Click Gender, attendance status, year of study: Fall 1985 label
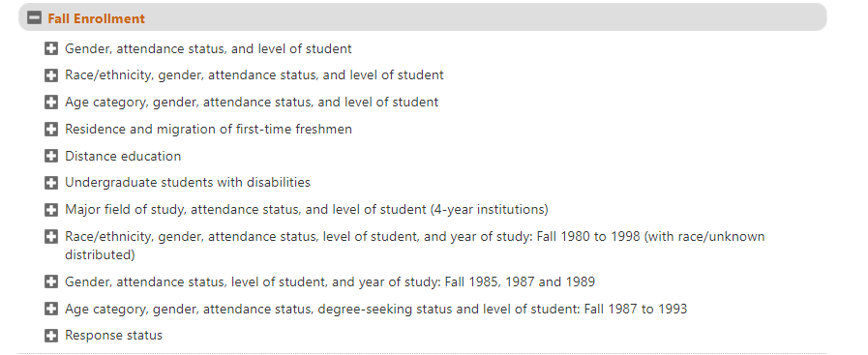The width and height of the screenshot is (868, 355). (x=330, y=282)
